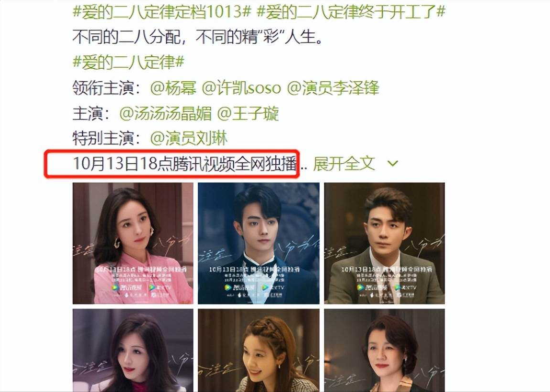Image resolution: width=550 pixels, height=392 pixels.
Task: Open bottom-left poster of woman with long dark hair
Action: (x=133, y=350)
